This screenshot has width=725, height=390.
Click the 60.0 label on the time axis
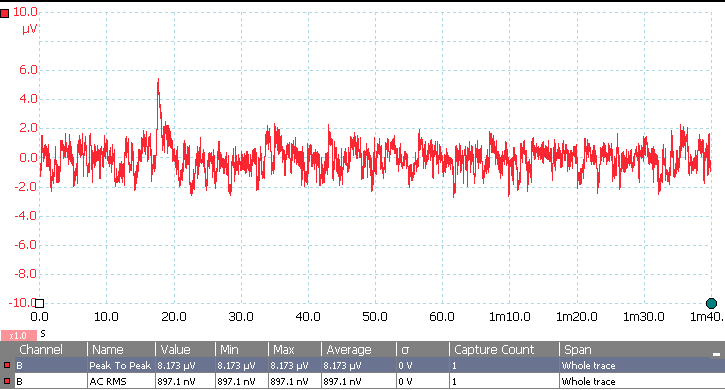coord(442,317)
